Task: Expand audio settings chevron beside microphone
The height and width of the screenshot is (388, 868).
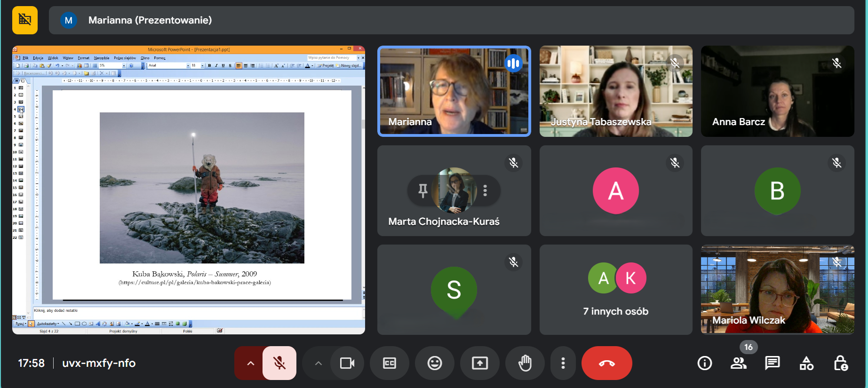Action: click(x=250, y=363)
